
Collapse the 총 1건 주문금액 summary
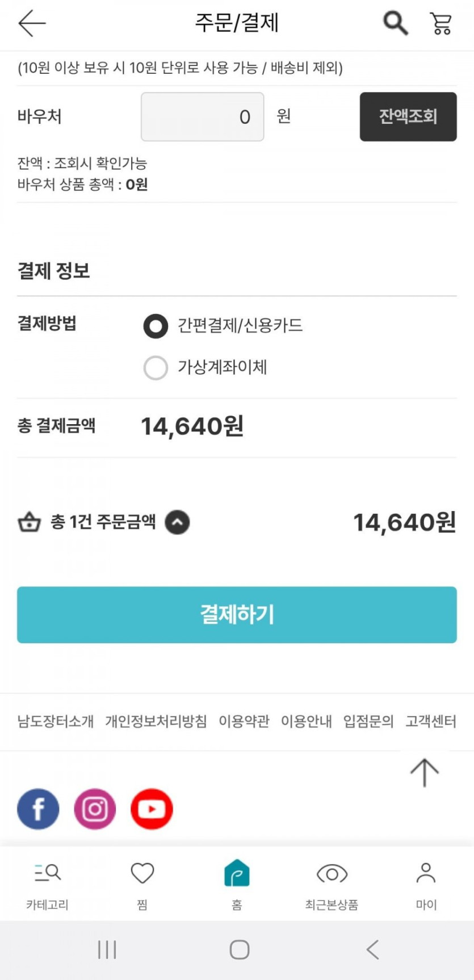tap(177, 522)
